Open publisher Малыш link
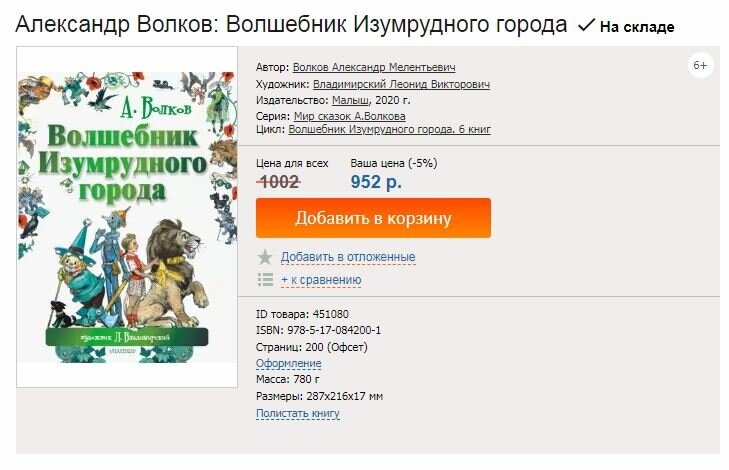Image resolution: width=729 pixels, height=470 pixels. 351,100
